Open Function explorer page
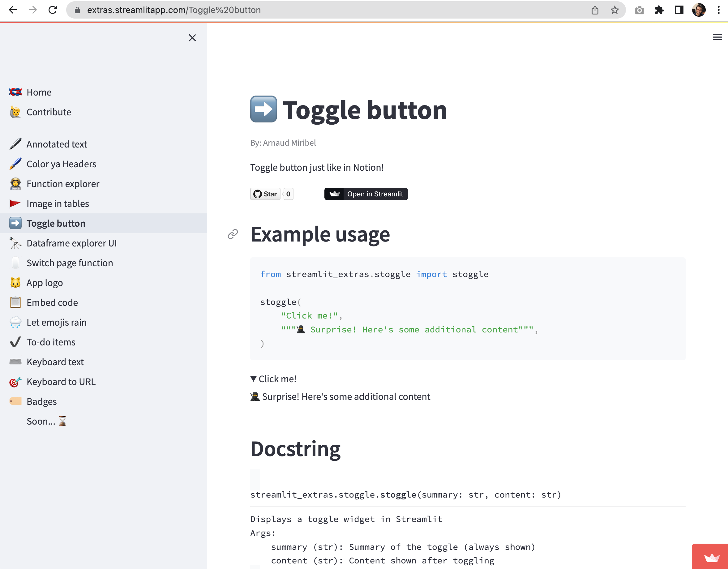The image size is (728, 569). 63,184
